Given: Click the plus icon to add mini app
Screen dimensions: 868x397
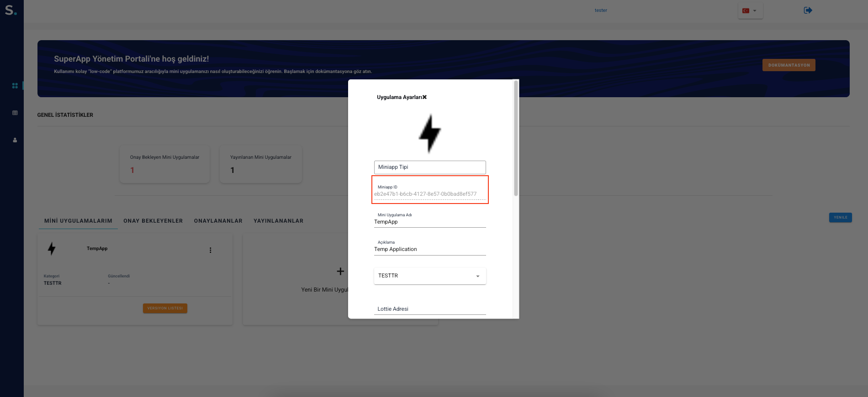Looking at the screenshot, I should click(340, 272).
